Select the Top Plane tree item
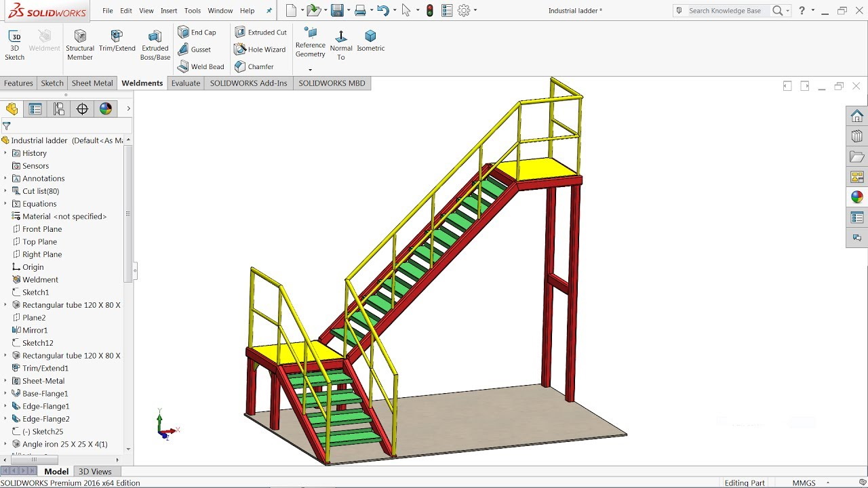868x488 pixels. [x=41, y=241]
